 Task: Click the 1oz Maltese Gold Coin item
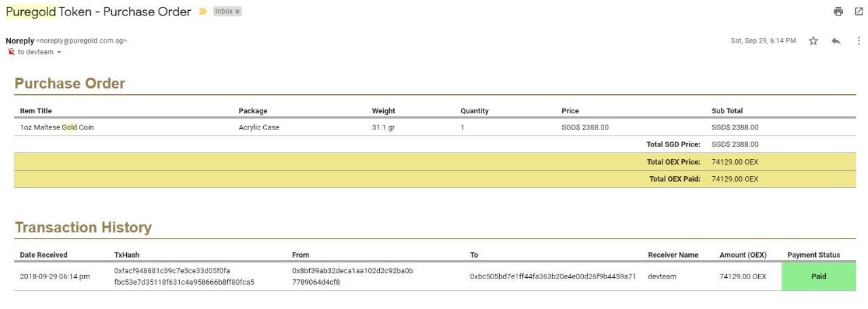(x=57, y=127)
